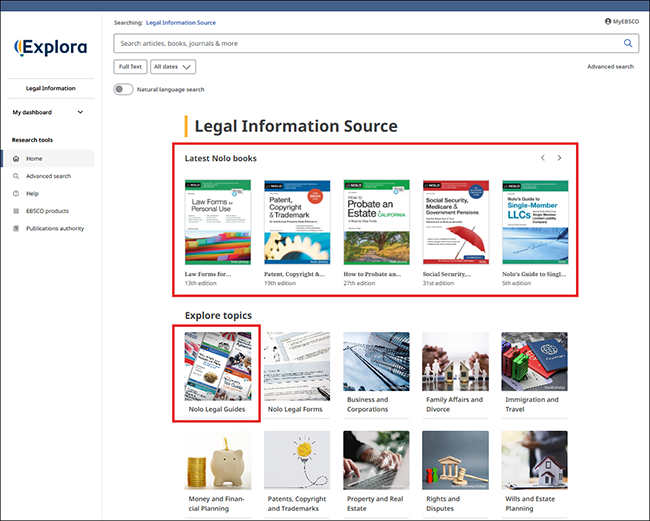Click the Advanced search magnifier icon in sidebar
The width and height of the screenshot is (650, 521).
point(16,176)
